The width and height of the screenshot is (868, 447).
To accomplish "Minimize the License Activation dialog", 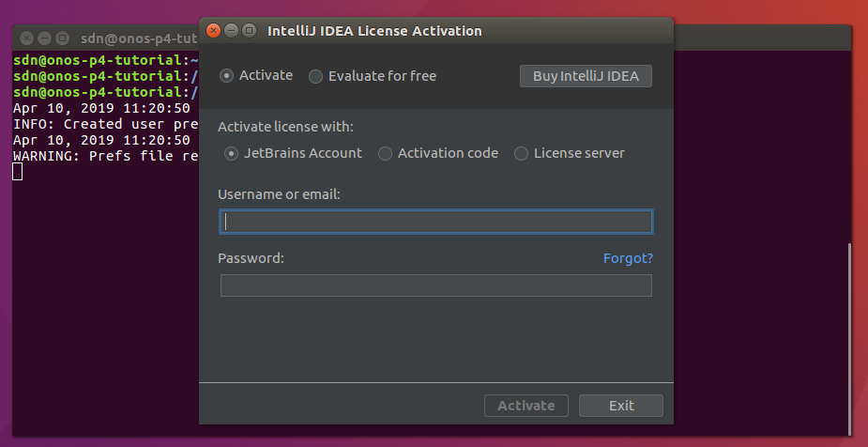I will coord(232,30).
